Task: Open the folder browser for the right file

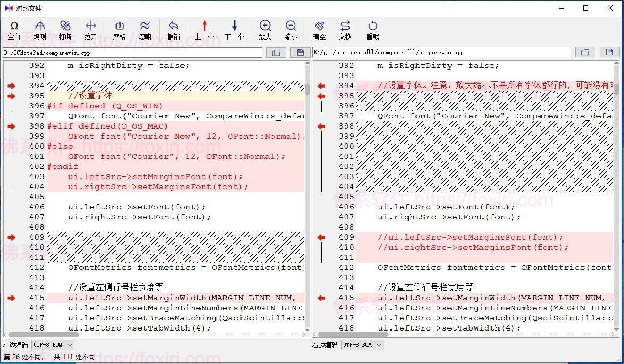Action: click(x=585, y=52)
